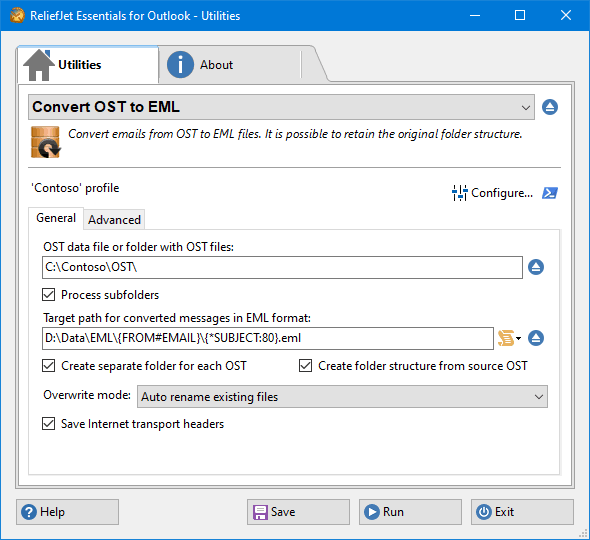Disable Save Internet transport headers

[49, 424]
